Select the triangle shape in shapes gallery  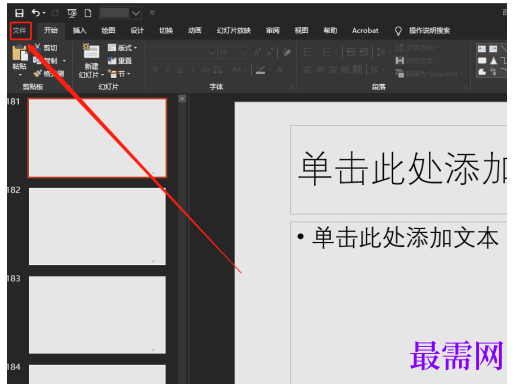point(493,61)
